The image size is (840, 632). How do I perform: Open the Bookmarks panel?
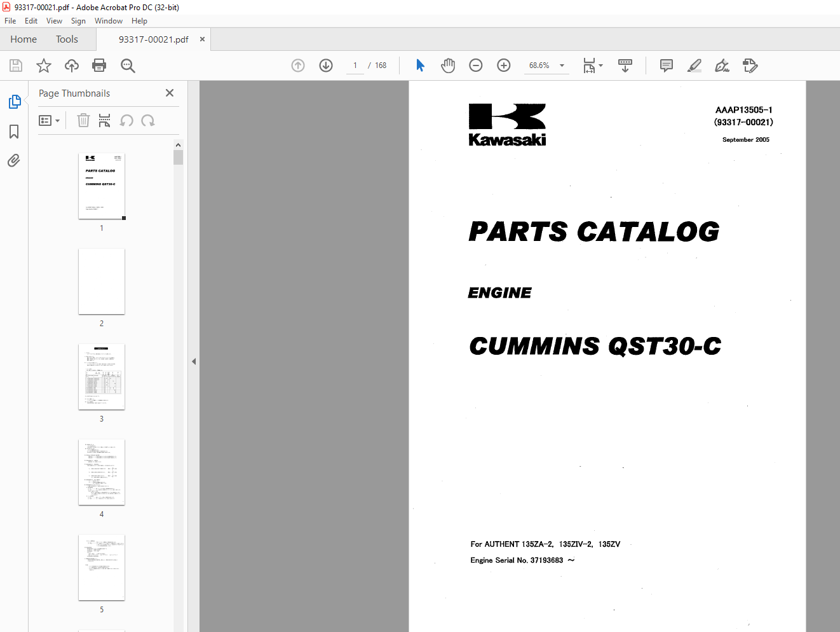pos(14,132)
